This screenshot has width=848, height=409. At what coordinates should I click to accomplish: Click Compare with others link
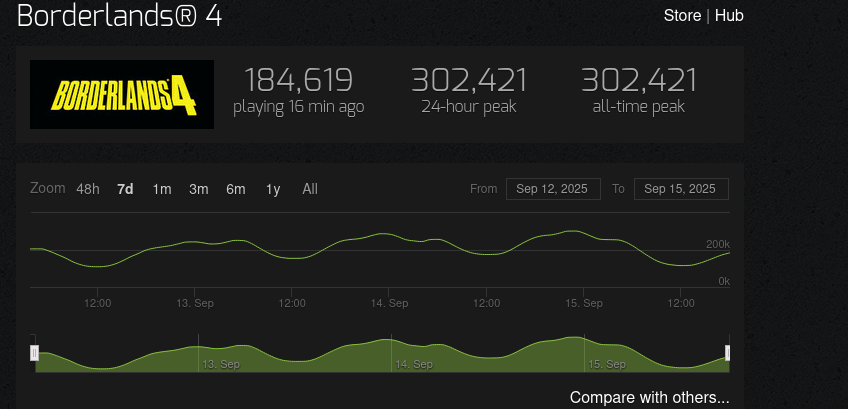[x=650, y=398]
